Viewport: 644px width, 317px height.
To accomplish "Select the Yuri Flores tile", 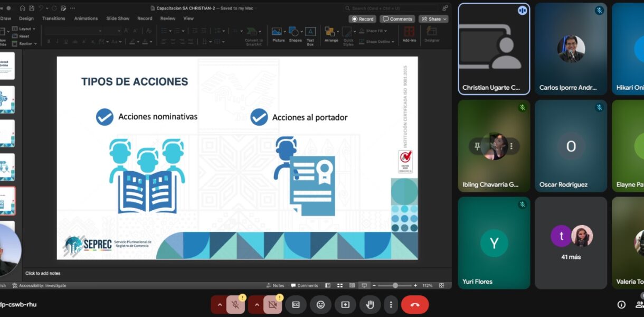I will [x=494, y=243].
